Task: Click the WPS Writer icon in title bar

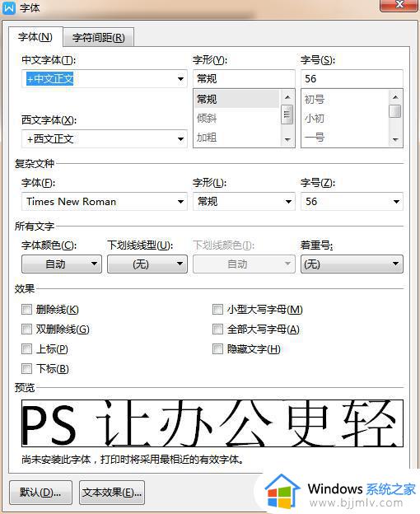Action: coord(9,7)
